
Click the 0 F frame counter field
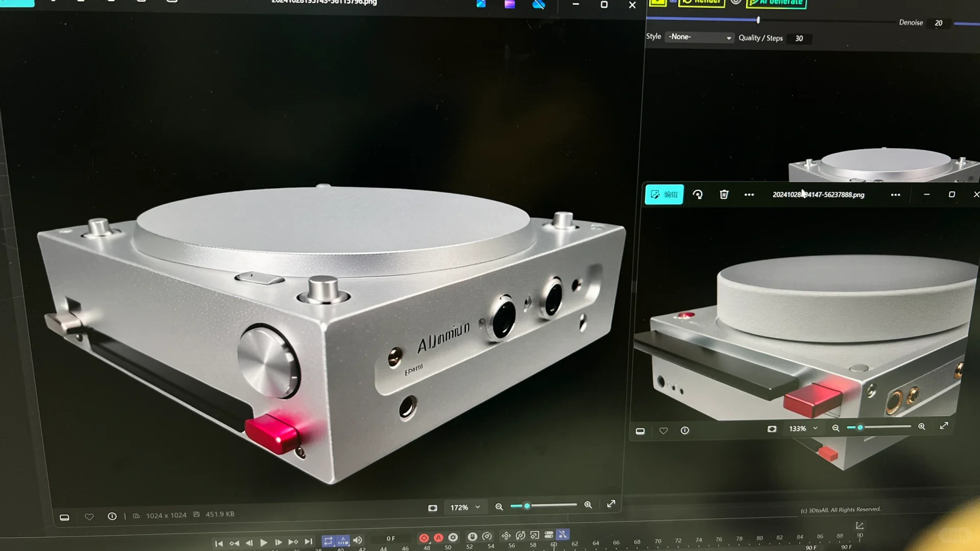[390, 538]
